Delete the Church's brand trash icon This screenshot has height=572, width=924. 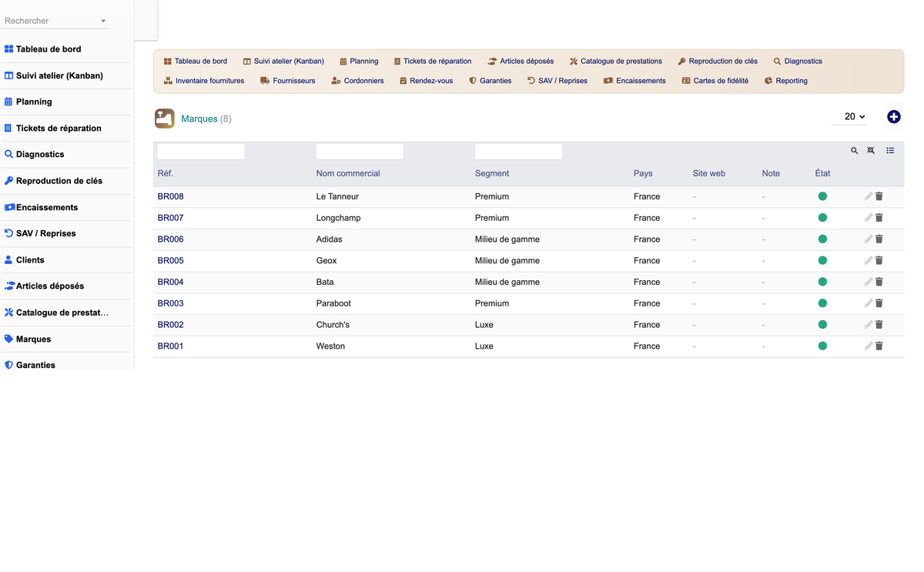(879, 325)
